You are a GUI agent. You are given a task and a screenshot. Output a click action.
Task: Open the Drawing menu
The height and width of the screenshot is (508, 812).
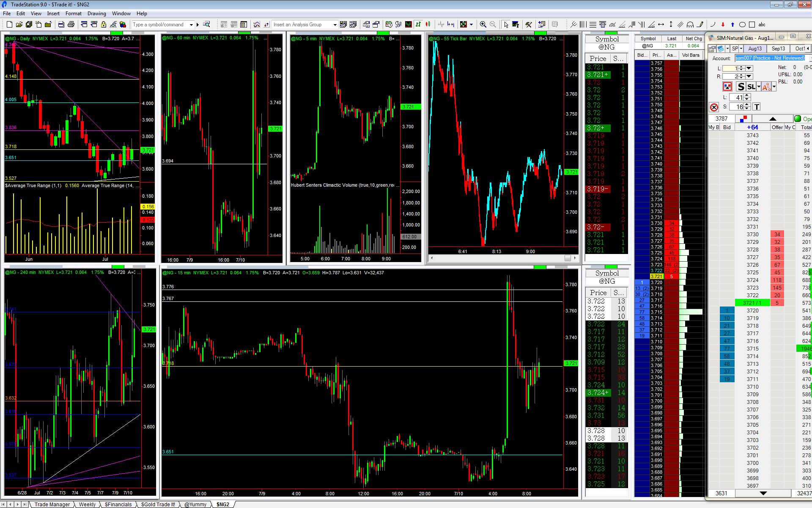point(97,14)
